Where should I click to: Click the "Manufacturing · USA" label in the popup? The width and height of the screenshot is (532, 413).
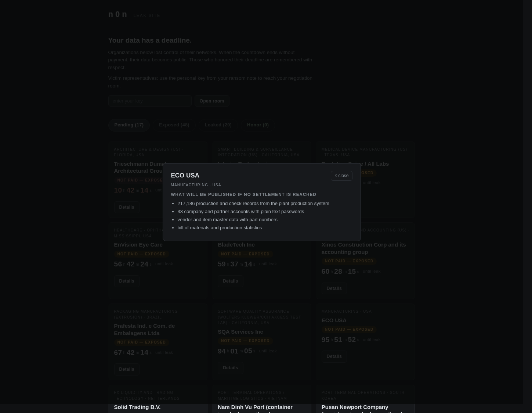[196, 185]
